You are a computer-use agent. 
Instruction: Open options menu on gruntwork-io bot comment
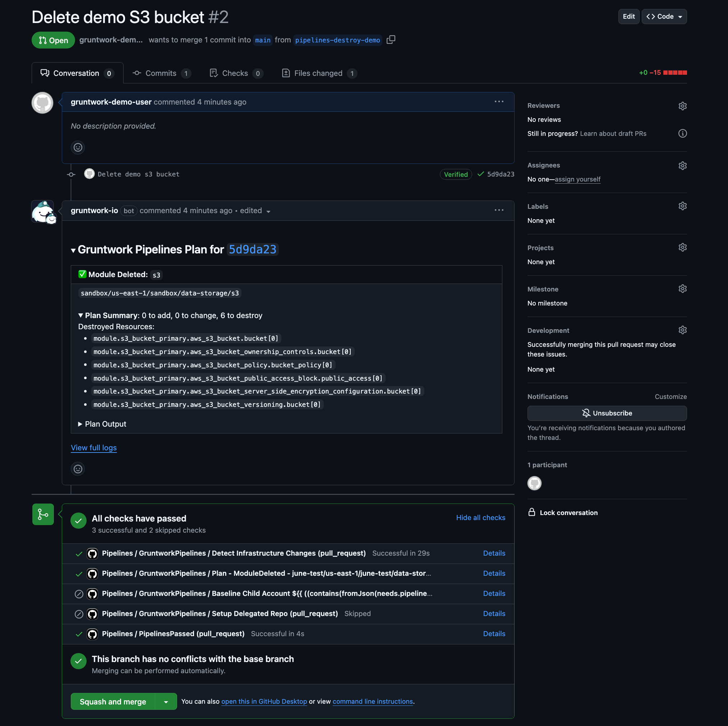tap(499, 210)
